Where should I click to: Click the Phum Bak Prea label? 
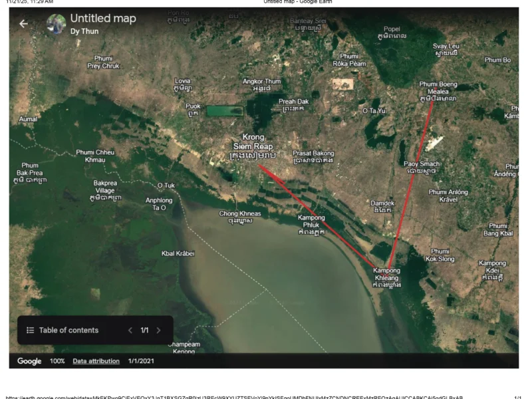coord(30,173)
